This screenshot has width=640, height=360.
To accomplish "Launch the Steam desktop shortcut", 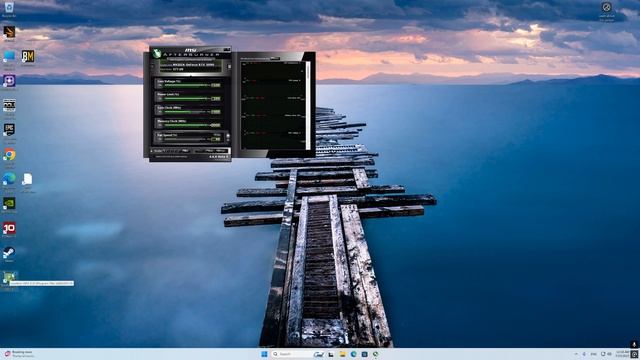I will click(x=9, y=253).
